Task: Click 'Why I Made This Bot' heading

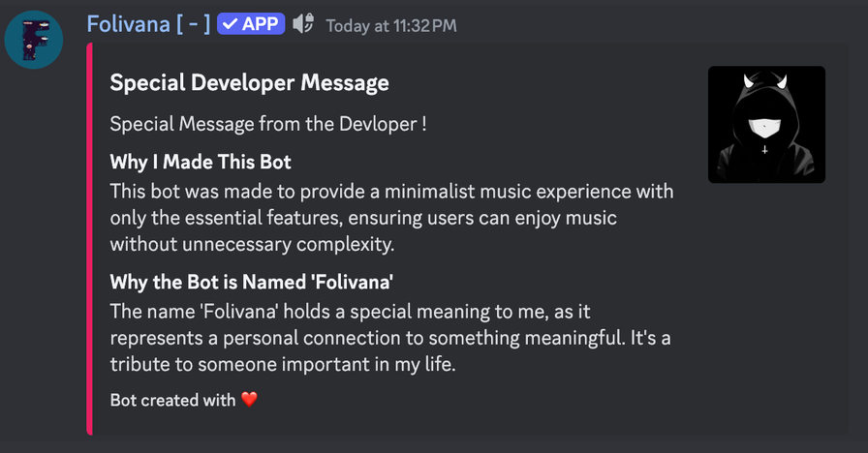Action: click(201, 162)
